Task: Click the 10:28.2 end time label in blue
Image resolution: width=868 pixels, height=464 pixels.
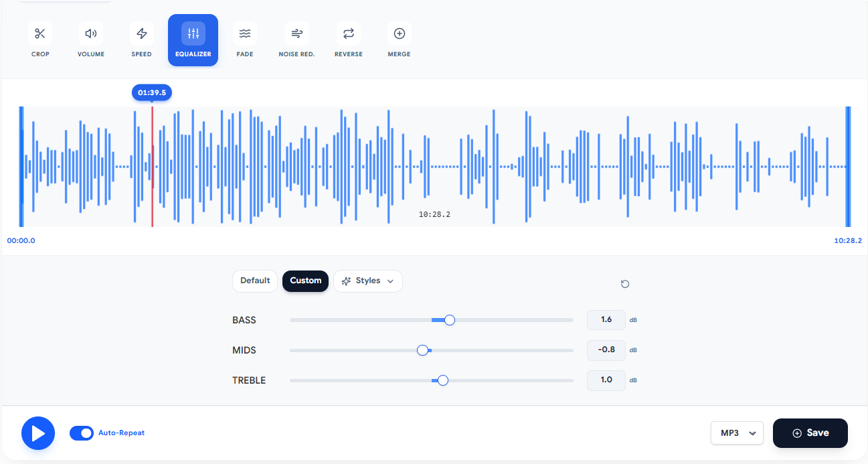Action: [848, 240]
